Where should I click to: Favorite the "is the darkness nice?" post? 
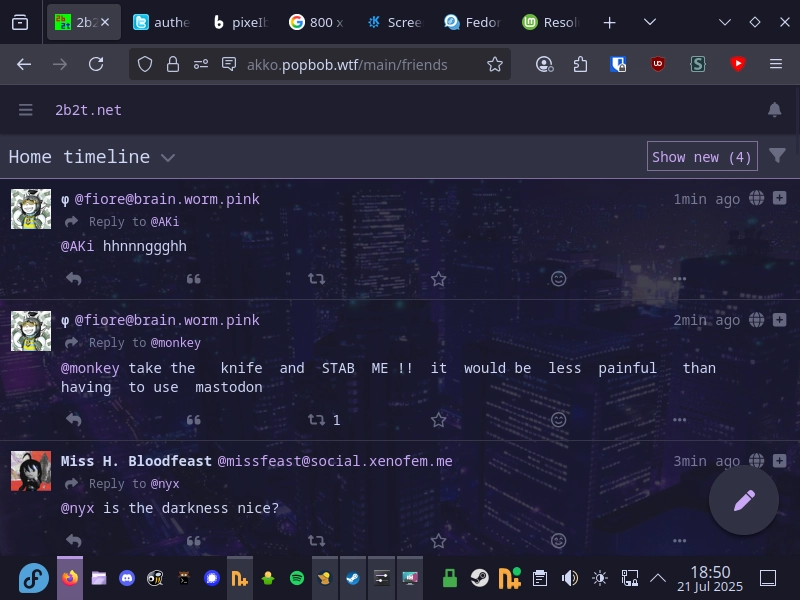pyautogui.click(x=438, y=541)
